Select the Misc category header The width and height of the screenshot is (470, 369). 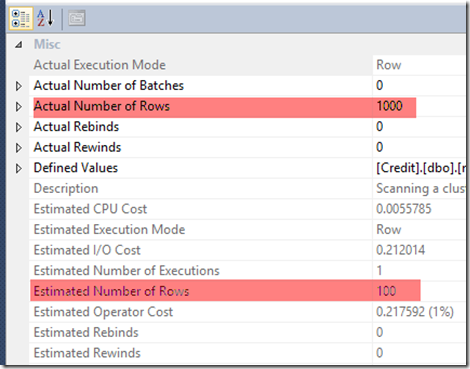[x=47, y=44]
